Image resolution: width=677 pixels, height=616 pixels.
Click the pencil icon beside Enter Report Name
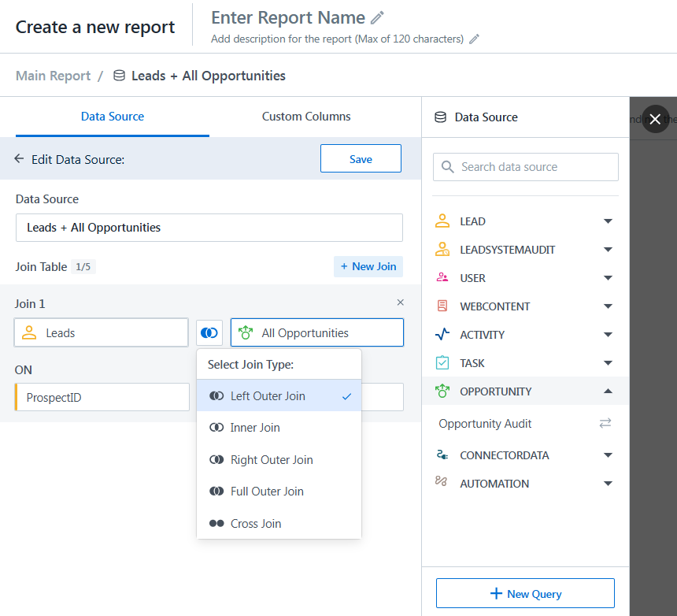coord(378,17)
